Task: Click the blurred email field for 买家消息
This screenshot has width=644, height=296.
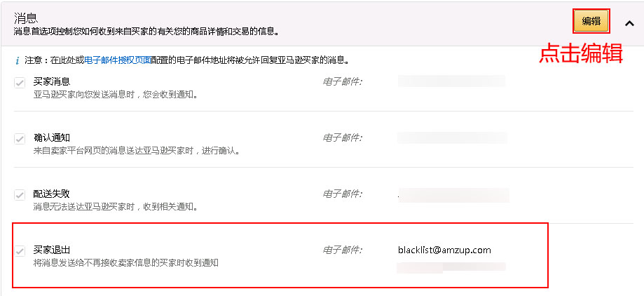Action: [451, 81]
